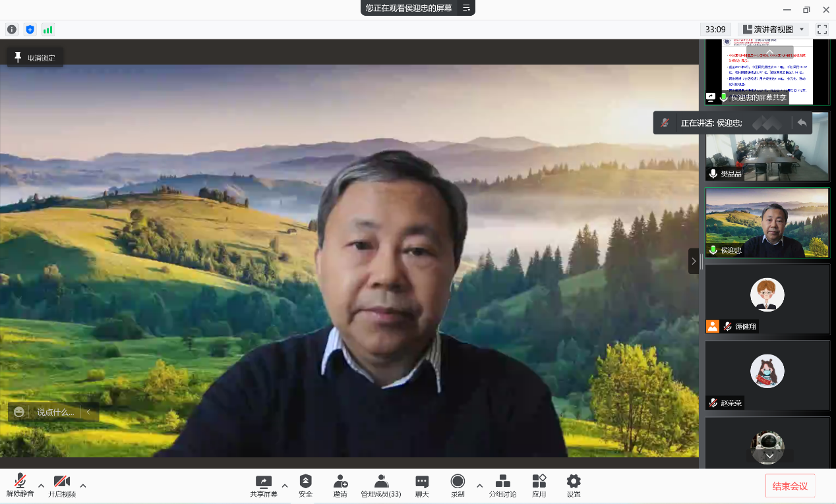Screen dimensions: 836x504
Task: Expand the arrow next to 共享屏幕
Action: point(285,486)
